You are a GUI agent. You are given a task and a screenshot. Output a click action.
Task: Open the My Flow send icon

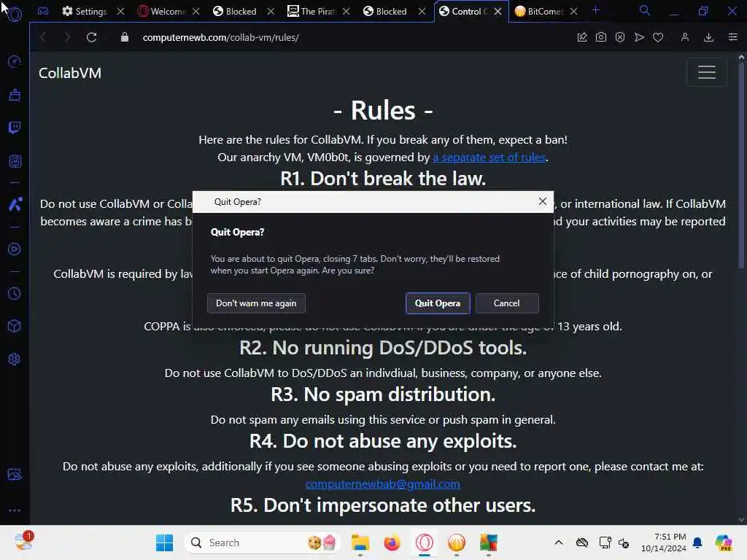click(x=639, y=37)
